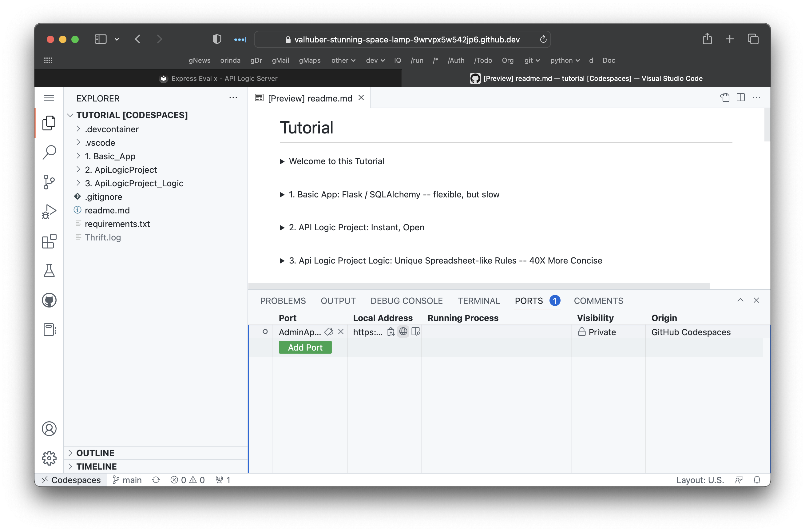Click the Source Control icon in sidebar
Image resolution: width=805 pixels, height=532 pixels.
[x=50, y=181]
